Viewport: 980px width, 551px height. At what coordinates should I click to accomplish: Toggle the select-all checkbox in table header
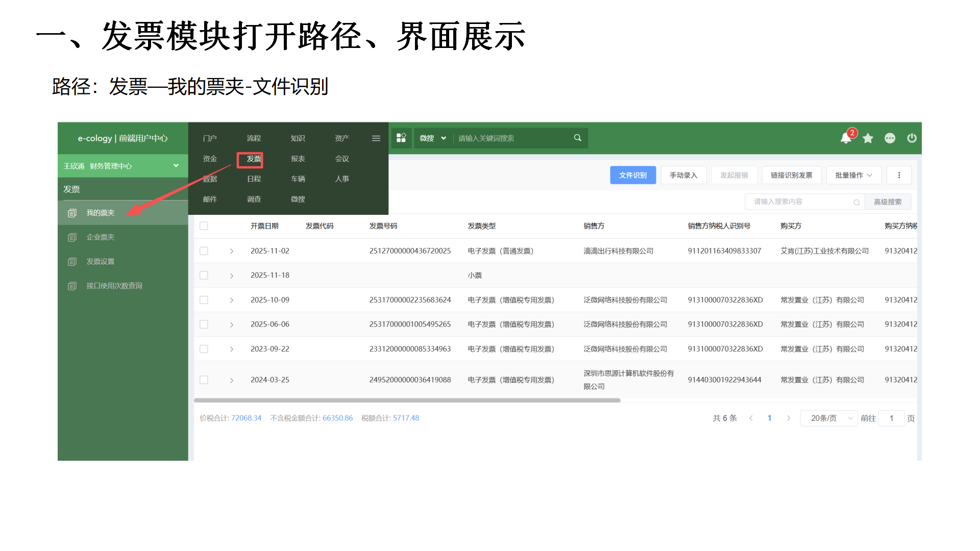204,226
